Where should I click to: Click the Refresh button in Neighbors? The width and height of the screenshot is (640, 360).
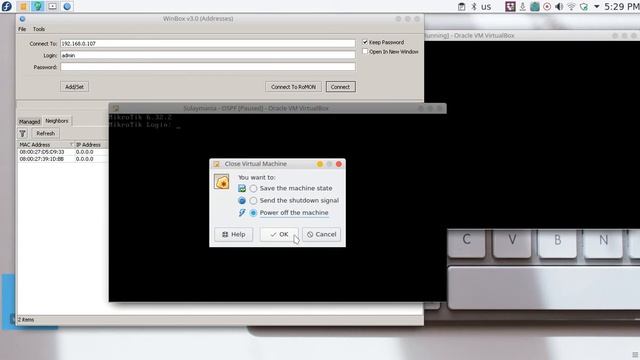pos(45,133)
